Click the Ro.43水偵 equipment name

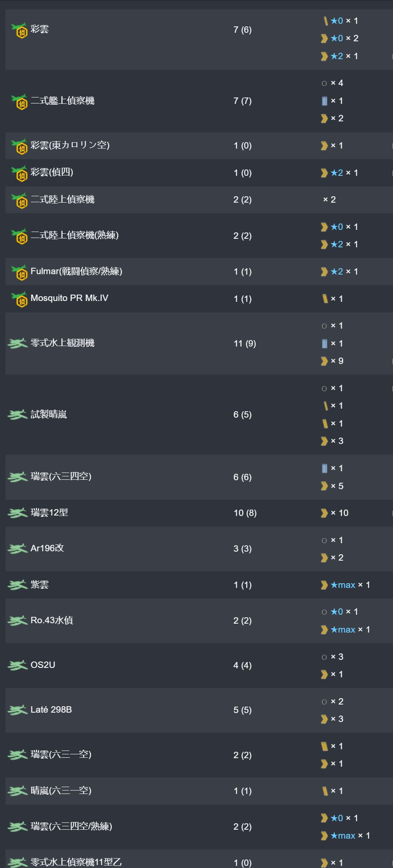click(52, 621)
